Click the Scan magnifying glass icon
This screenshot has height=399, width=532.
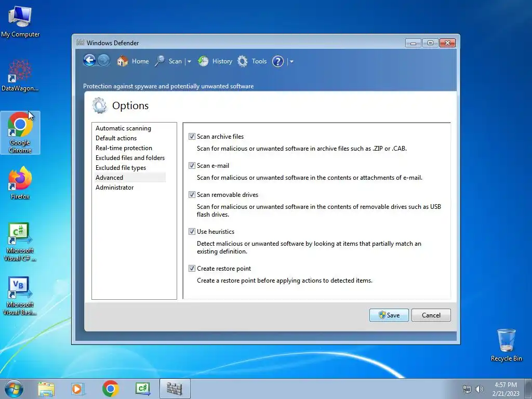coord(160,61)
